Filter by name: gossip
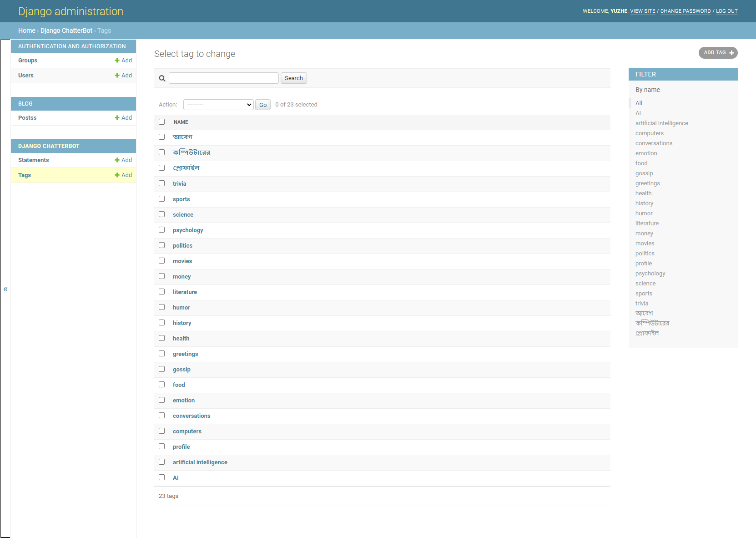 click(644, 173)
